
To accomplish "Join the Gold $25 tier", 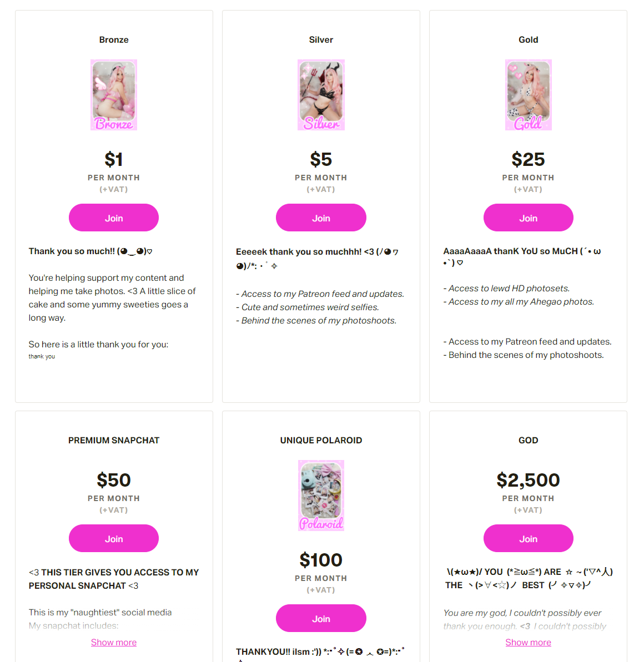I will pyautogui.click(x=529, y=218).
